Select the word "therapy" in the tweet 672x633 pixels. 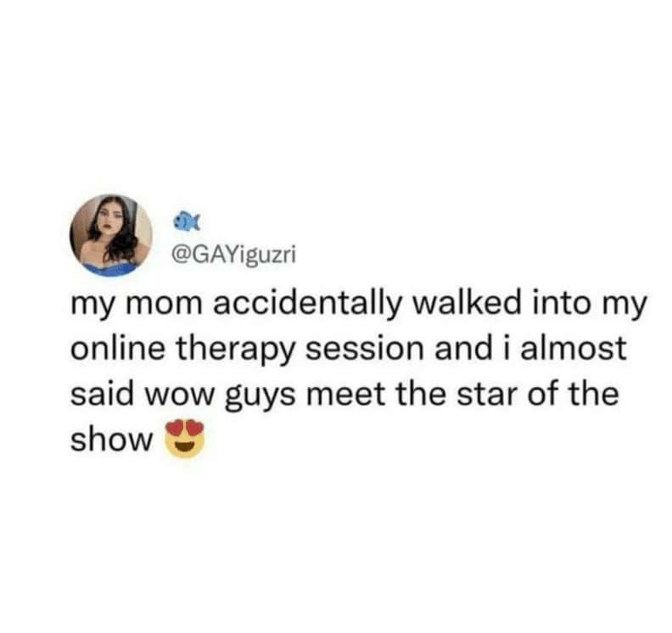[x=235, y=350]
